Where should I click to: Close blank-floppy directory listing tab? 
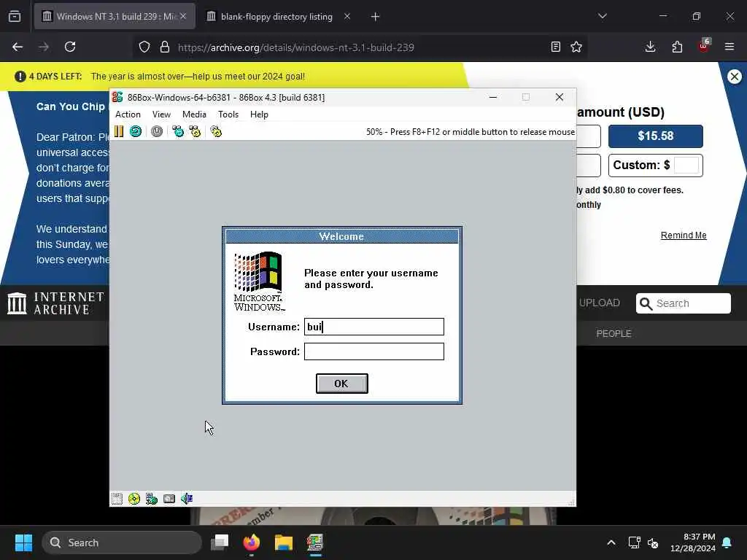point(347,17)
